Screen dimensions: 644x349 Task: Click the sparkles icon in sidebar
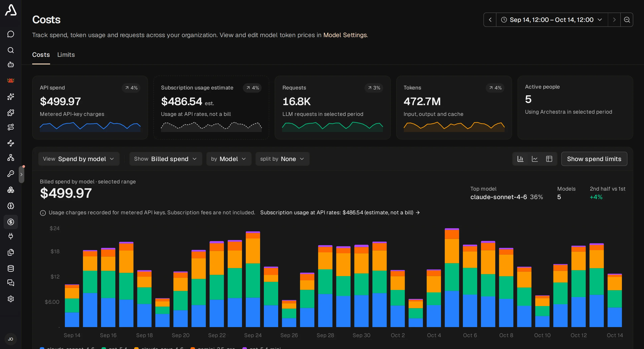pos(11,97)
